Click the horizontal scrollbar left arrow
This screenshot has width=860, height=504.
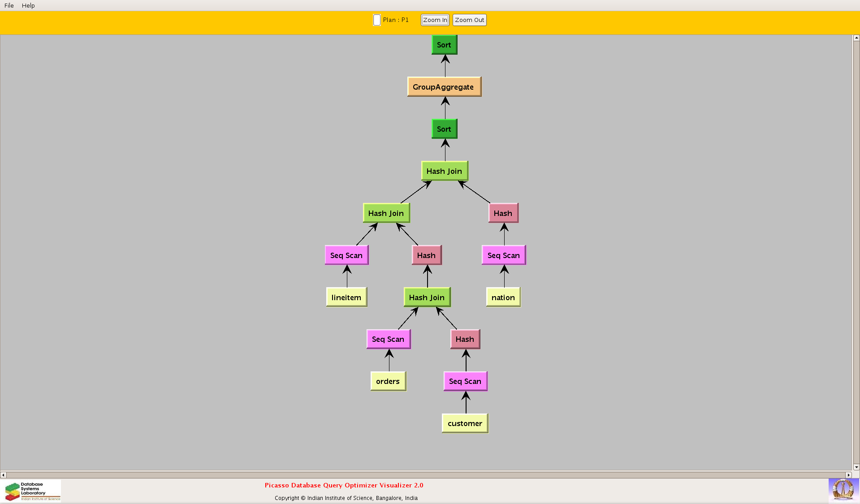(x=4, y=475)
